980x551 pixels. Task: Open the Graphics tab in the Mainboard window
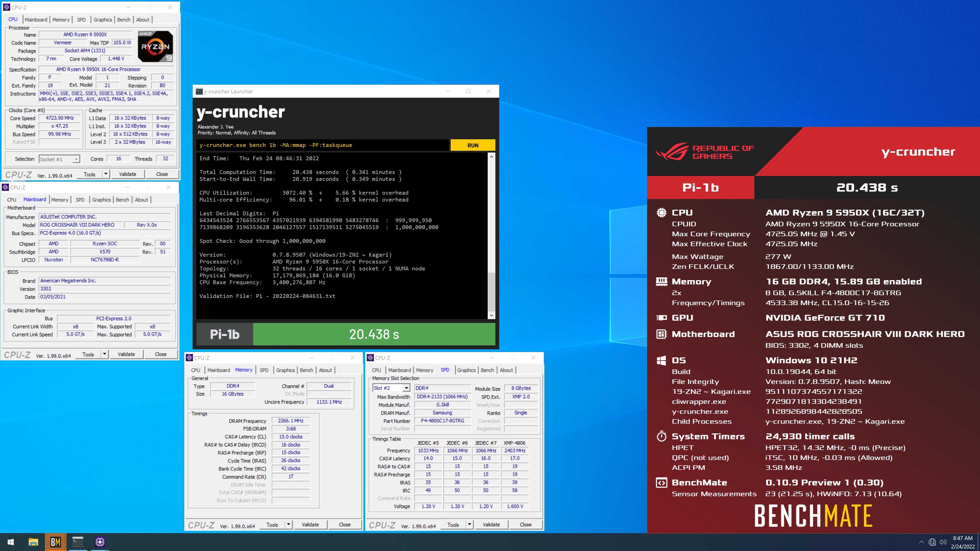pyautogui.click(x=102, y=200)
